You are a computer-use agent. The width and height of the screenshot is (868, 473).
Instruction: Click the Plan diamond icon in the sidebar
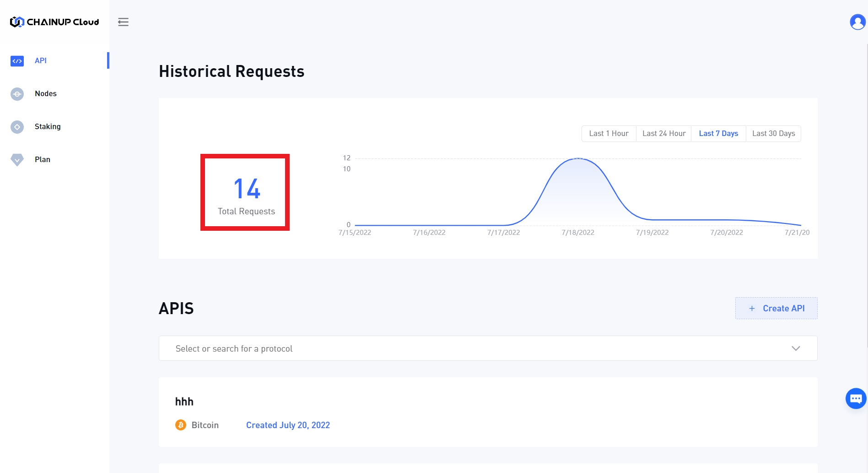[17, 159]
